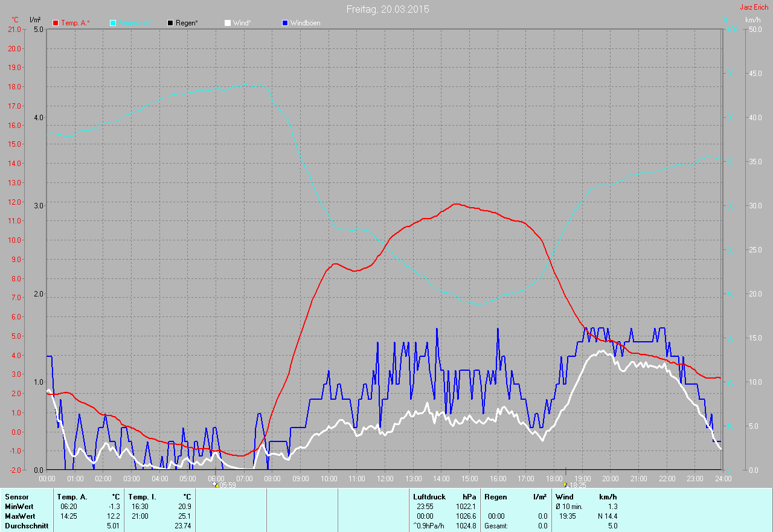This screenshot has width=773, height=532.
Task: Click the minimum outdoor temperature value -1.3
Action: 114,507
